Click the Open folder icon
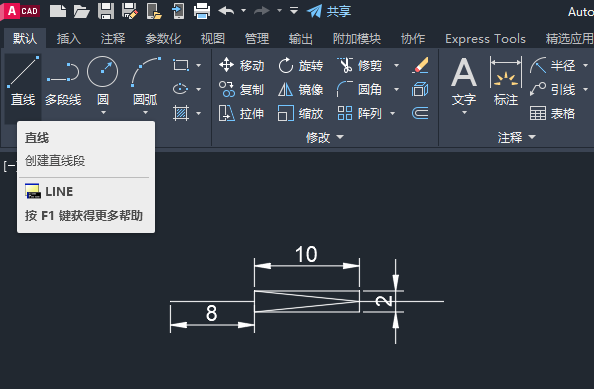The width and height of the screenshot is (594, 389). click(81, 11)
